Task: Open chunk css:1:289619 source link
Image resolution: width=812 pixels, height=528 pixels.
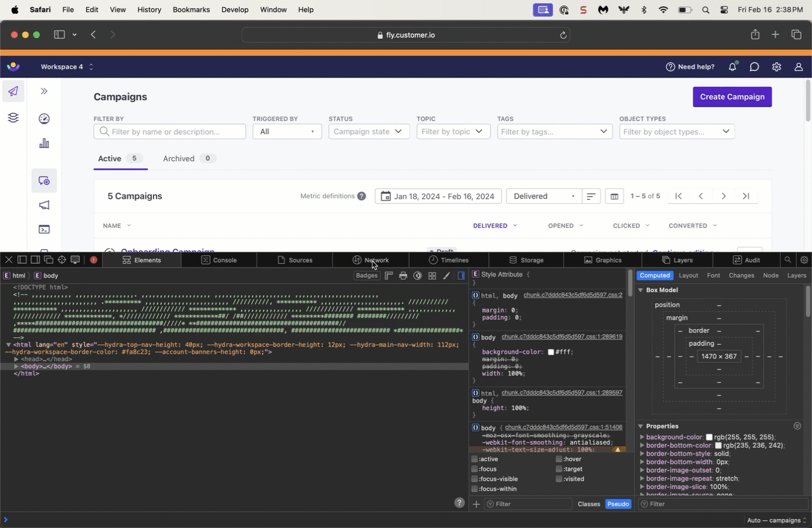Action: [562, 336]
